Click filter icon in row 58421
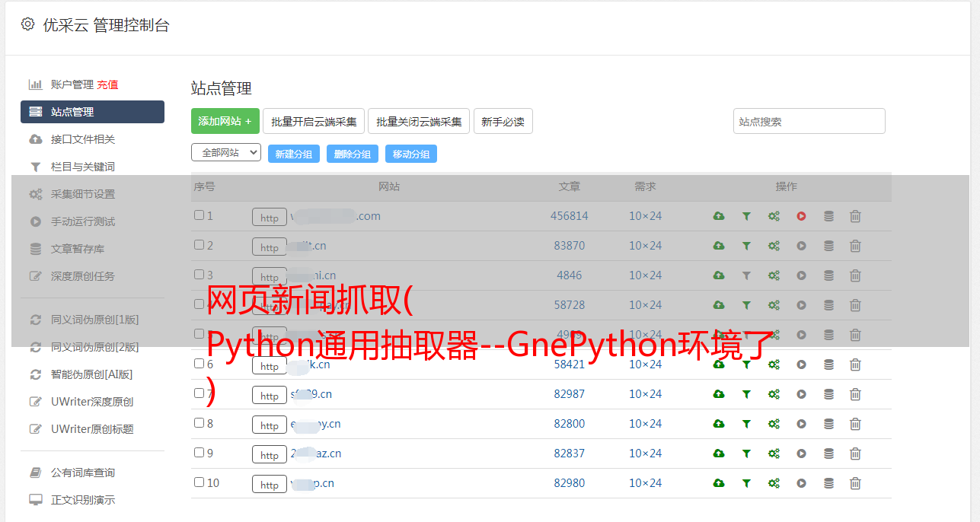Screen dimensions: 980x522 pos(746,364)
